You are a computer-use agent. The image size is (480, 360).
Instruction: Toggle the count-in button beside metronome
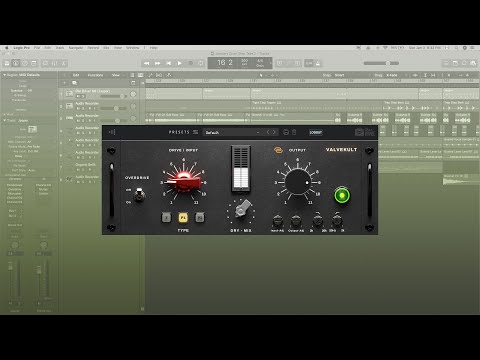pyautogui.click(x=310, y=63)
